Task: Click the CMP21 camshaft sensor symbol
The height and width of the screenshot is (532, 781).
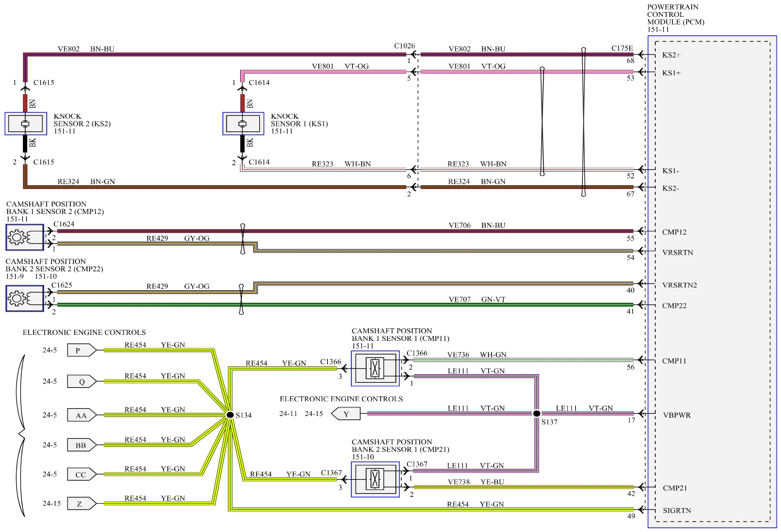Action: point(375,479)
